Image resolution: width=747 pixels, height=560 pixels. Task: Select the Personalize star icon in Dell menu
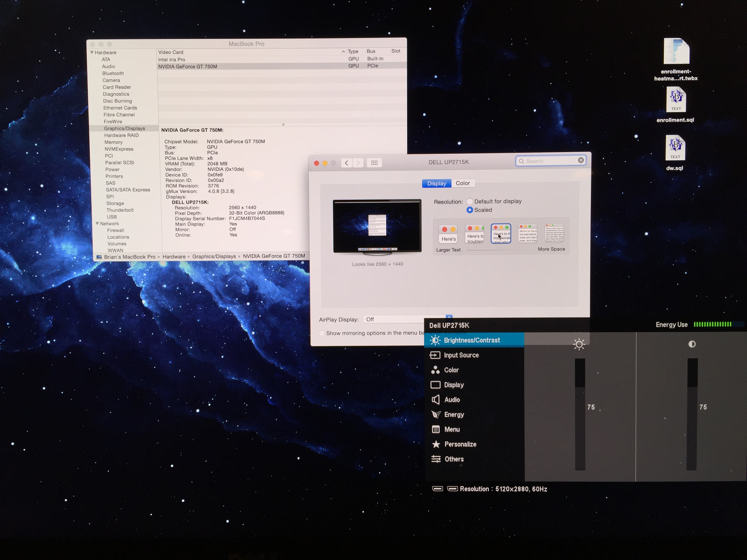coord(436,444)
